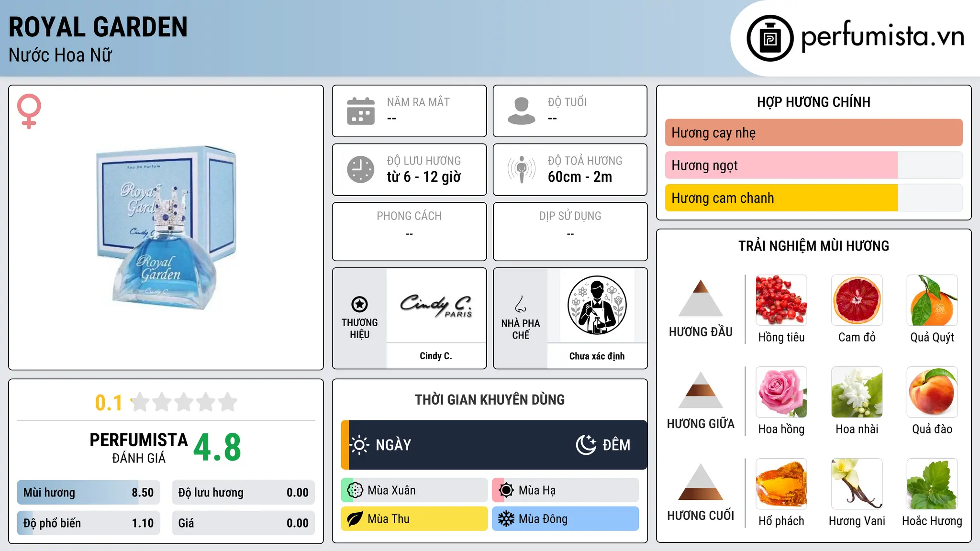
Task: Click the Quả Quýt mandarin image
Action: 932,300
